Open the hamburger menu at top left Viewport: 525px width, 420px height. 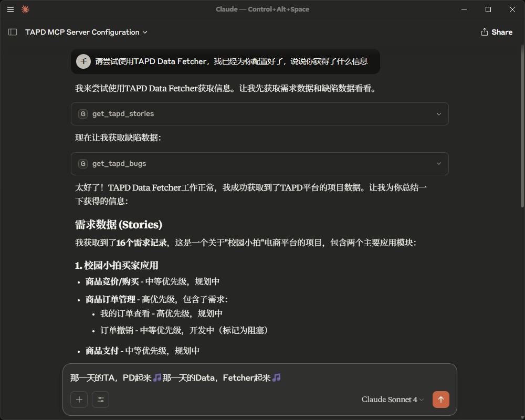(x=10, y=9)
